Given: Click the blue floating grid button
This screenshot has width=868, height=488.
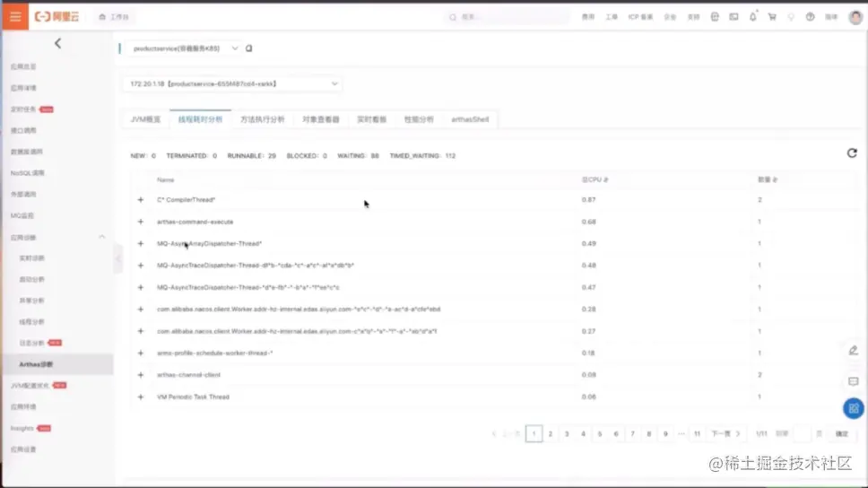Looking at the screenshot, I should point(853,409).
